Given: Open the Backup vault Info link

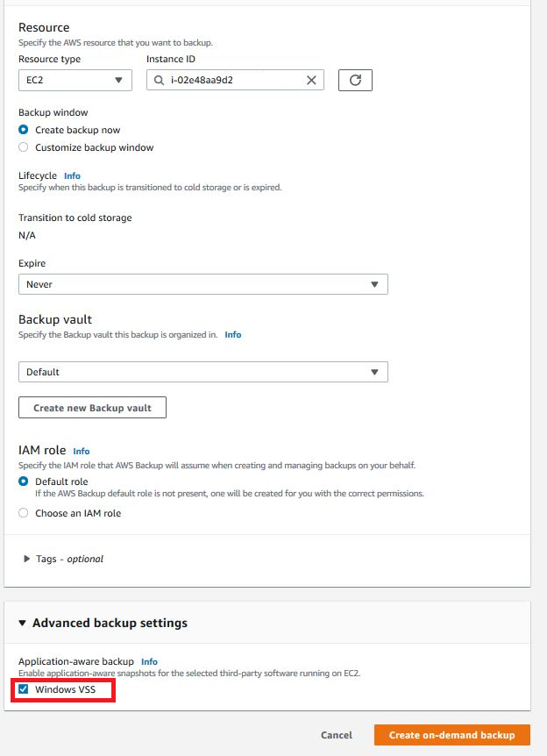Looking at the screenshot, I should click(x=232, y=334).
